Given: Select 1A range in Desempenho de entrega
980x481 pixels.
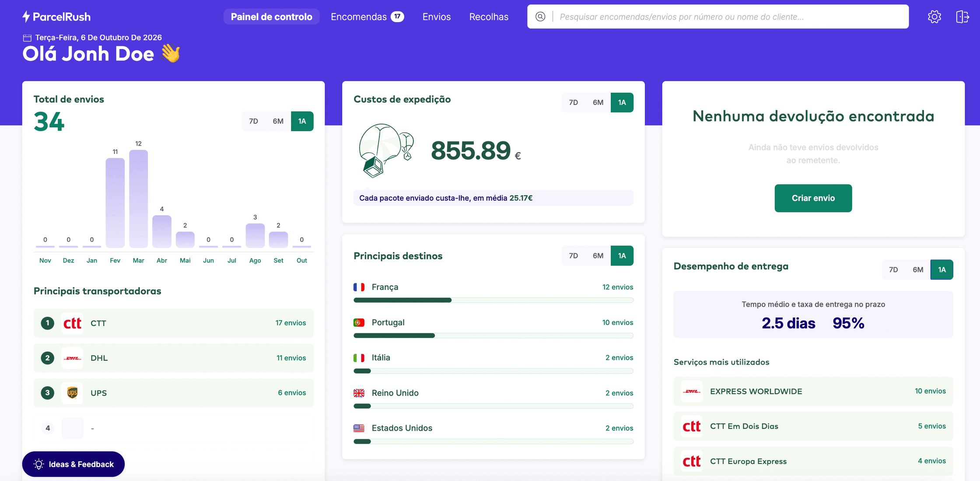Looking at the screenshot, I should tap(942, 270).
